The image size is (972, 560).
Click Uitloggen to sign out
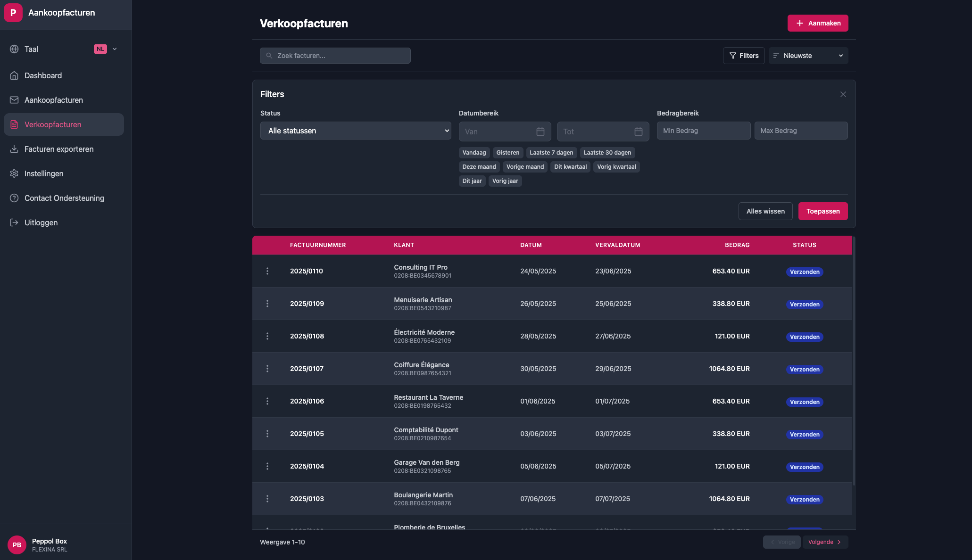[x=64, y=222]
